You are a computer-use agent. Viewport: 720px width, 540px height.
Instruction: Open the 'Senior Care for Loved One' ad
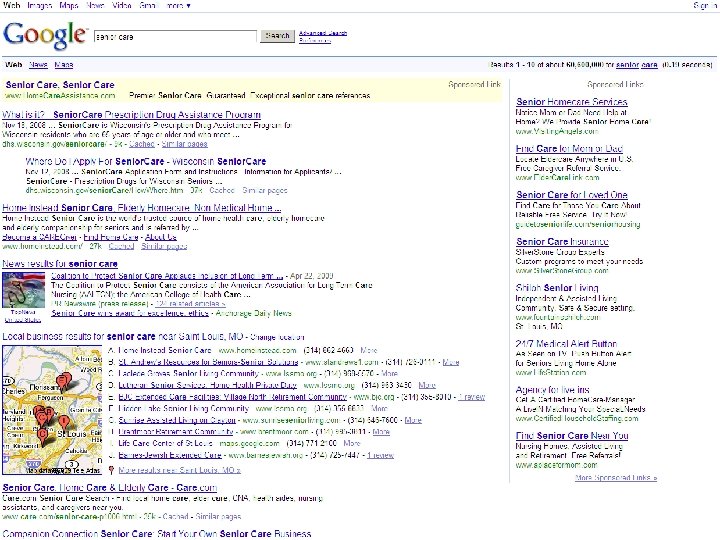tap(572, 195)
